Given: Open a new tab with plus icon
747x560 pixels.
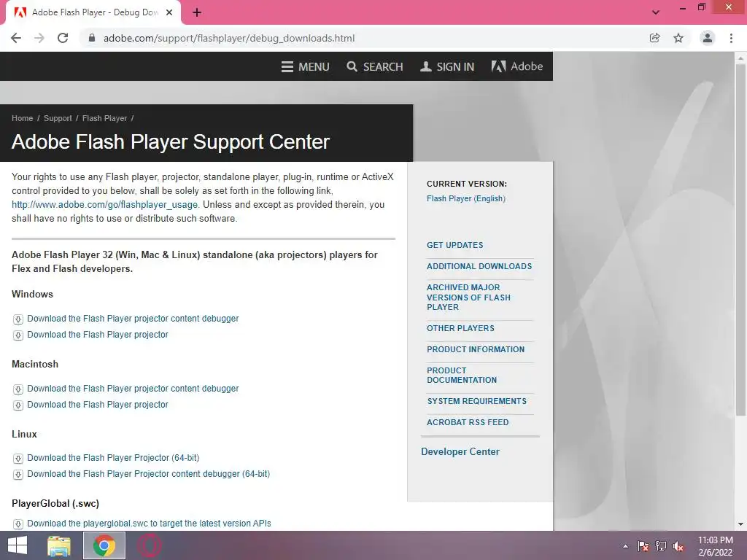Looking at the screenshot, I should [x=197, y=12].
